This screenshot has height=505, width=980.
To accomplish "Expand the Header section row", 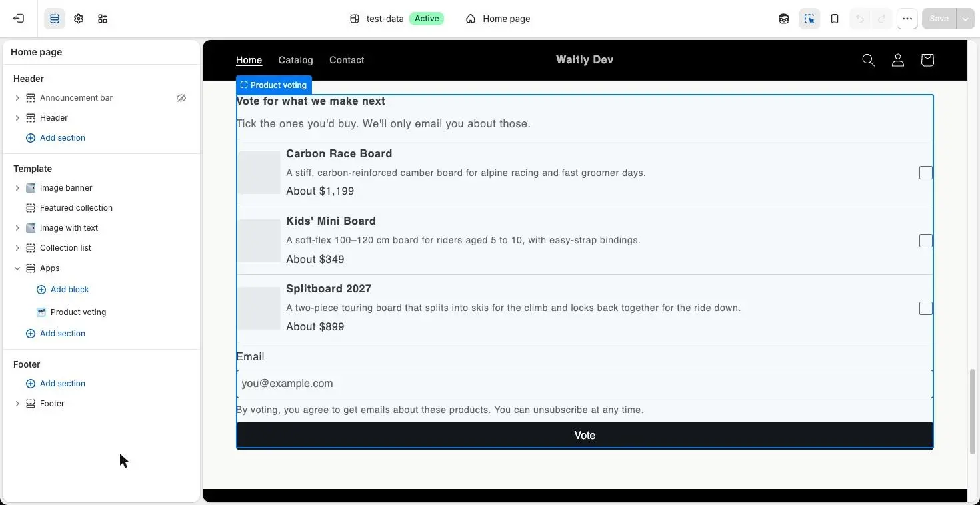I will click(17, 118).
